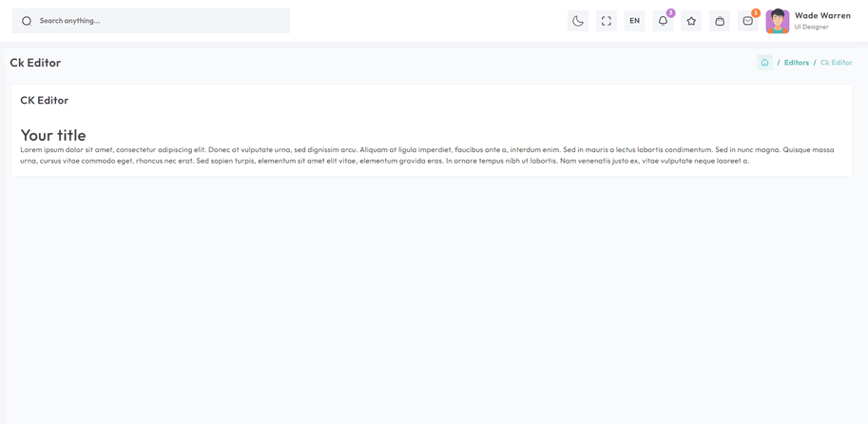
Task: Click the magnifier search icon
Action: (27, 21)
